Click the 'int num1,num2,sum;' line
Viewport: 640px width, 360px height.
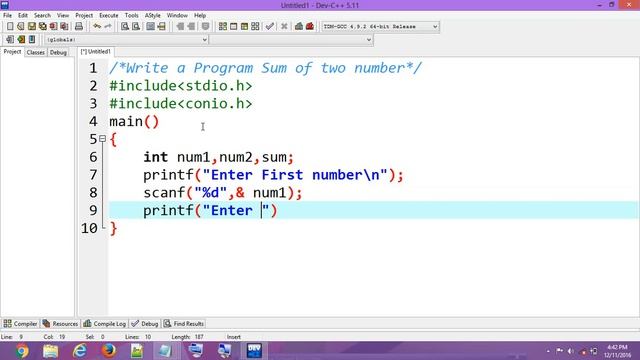tap(218, 157)
